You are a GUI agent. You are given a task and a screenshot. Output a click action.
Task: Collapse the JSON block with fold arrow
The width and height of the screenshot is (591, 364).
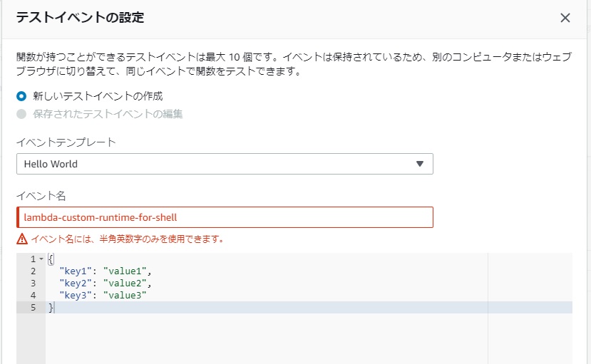[x=41, y=259]
